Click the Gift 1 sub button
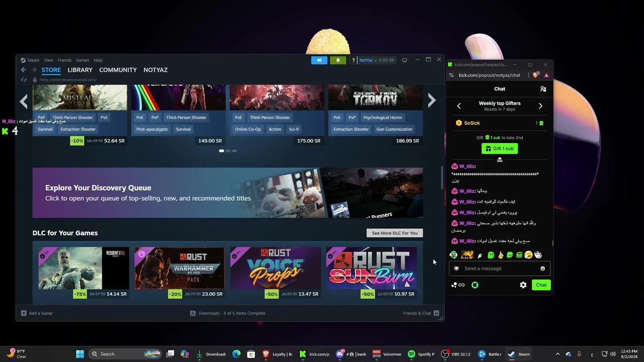Image resolution: width=644 pixels, height=362 pixels. pyautogui.click(x=500, y=149)
